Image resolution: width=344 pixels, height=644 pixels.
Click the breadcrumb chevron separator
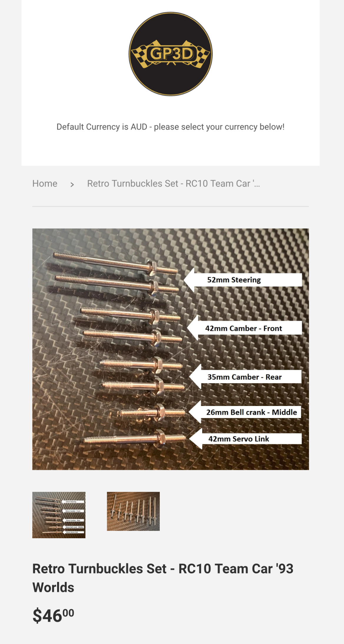72,184
